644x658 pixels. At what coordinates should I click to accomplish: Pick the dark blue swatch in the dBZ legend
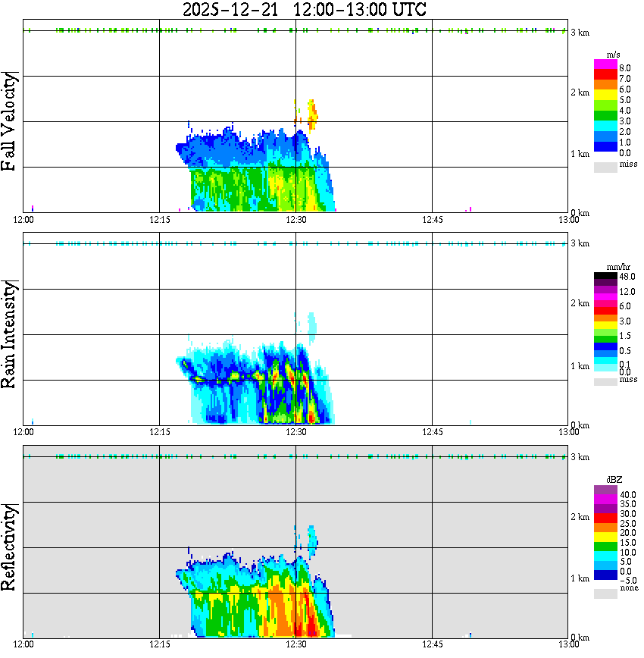pyautogui.click(x=605, y=575)
